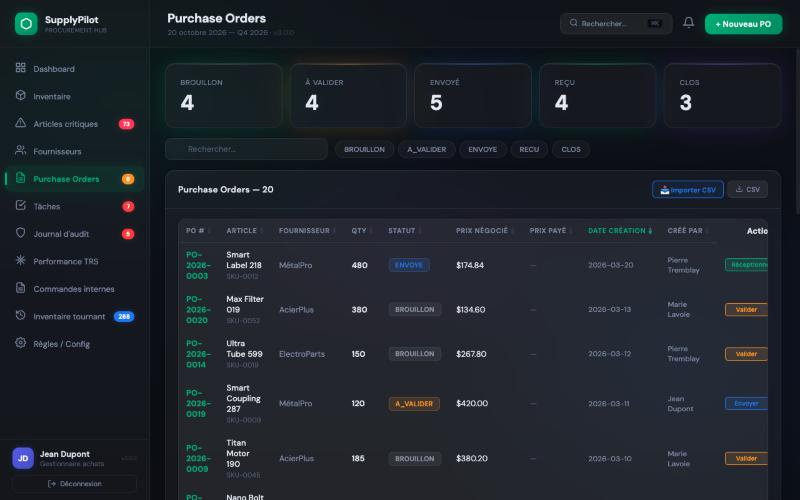
Task: Select the Inventaire tournant menu entry
Action: coord(74,316)
